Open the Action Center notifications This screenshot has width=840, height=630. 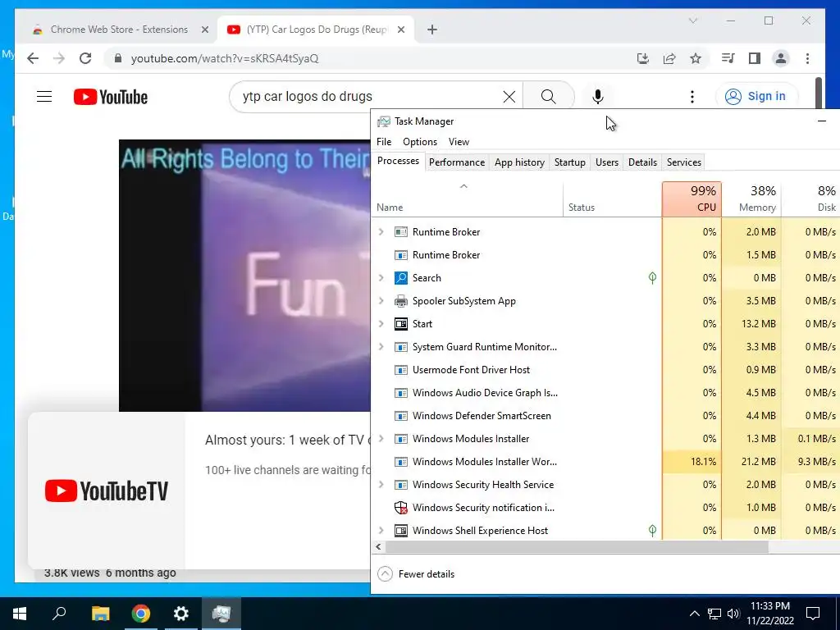click(x=813, y=614)
